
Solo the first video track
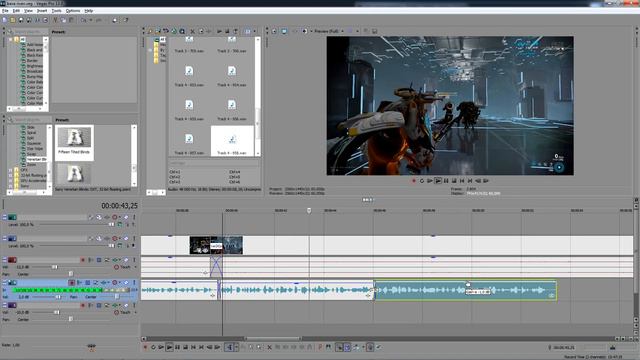[134, 217]
